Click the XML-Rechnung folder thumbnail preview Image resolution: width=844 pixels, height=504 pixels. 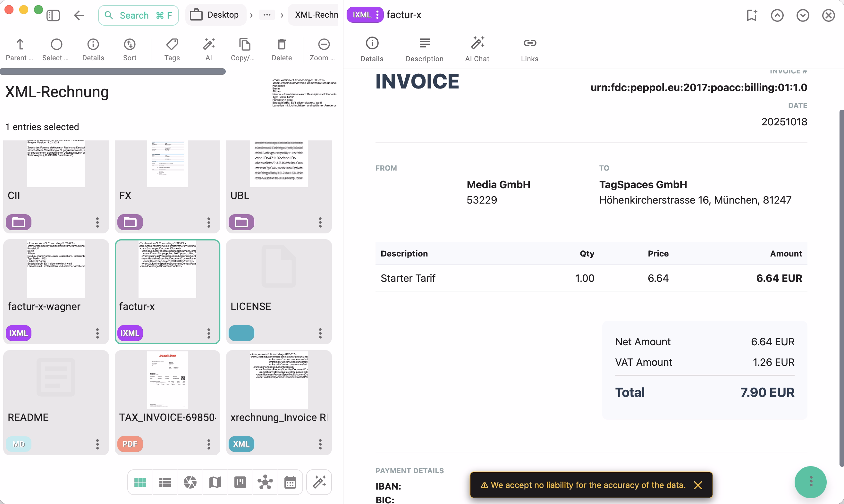click(304, 93)
